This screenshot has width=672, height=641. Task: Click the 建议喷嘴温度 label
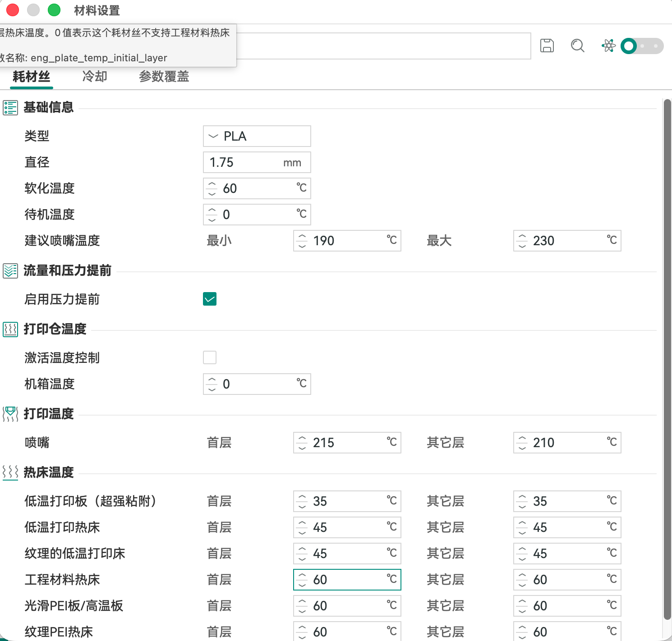[62, 241]
